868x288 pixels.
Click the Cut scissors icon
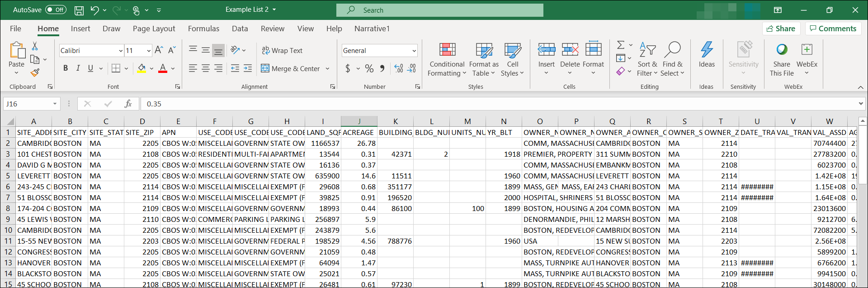(35, 46)
